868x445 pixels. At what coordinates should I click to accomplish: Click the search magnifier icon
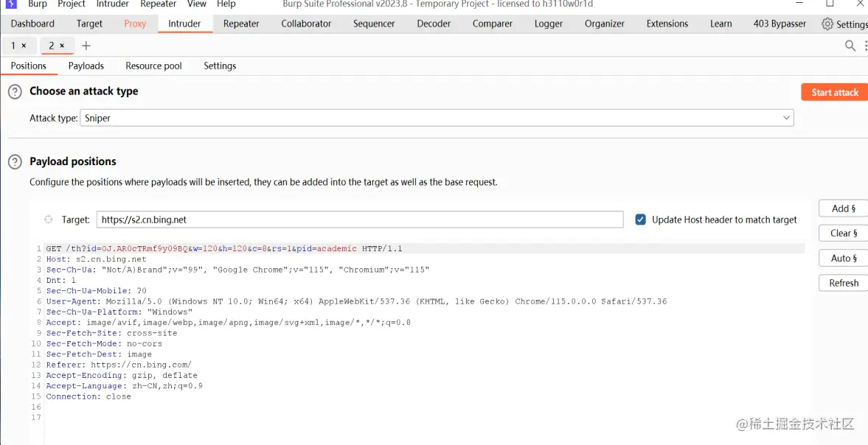click(x=850, y=46)
